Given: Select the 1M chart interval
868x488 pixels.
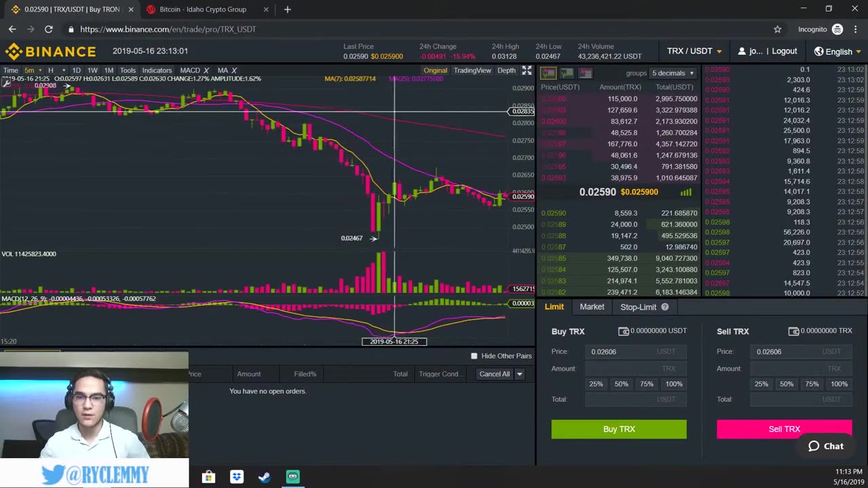Looking at the screenshot, I should 108,70.
